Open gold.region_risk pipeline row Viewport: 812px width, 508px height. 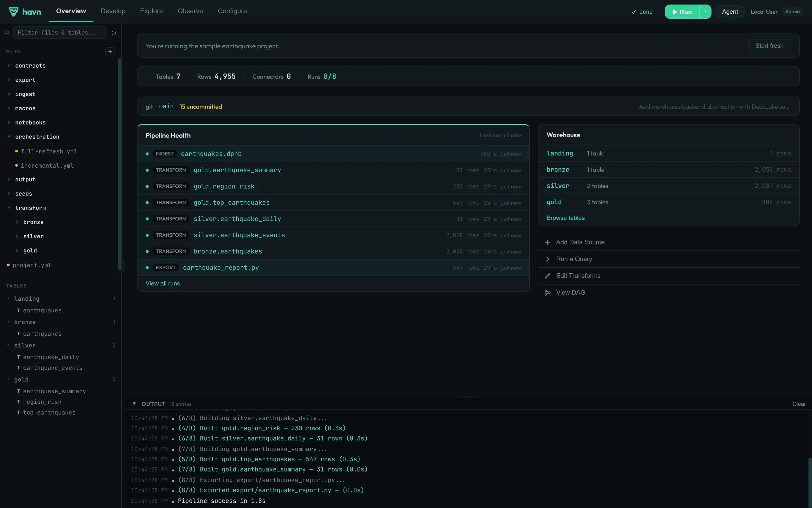[x=333, y=186]
